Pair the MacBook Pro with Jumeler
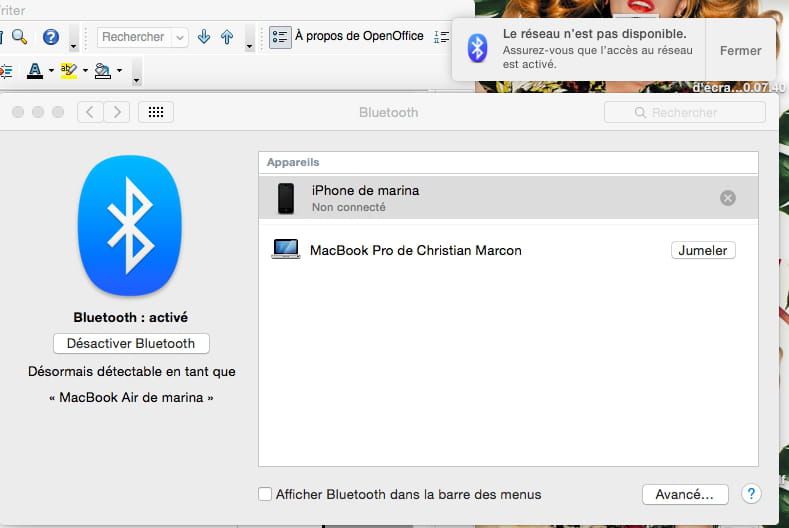789x528 pixels. [x=703, y=250]
